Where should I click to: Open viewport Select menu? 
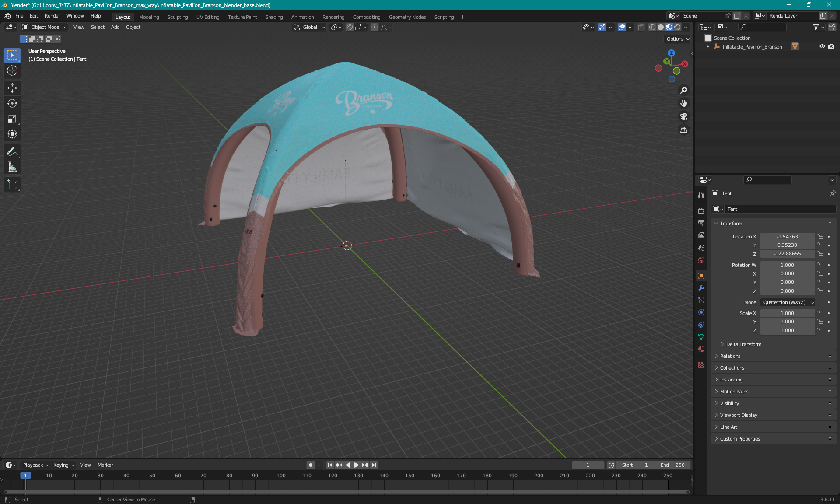[98, 27]
